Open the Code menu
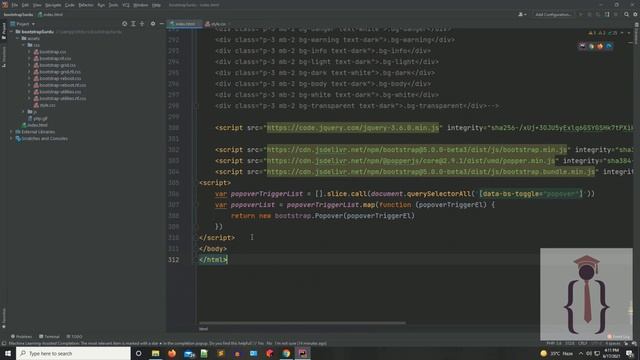This screenshot has height=360, width=640. [70, 5]
